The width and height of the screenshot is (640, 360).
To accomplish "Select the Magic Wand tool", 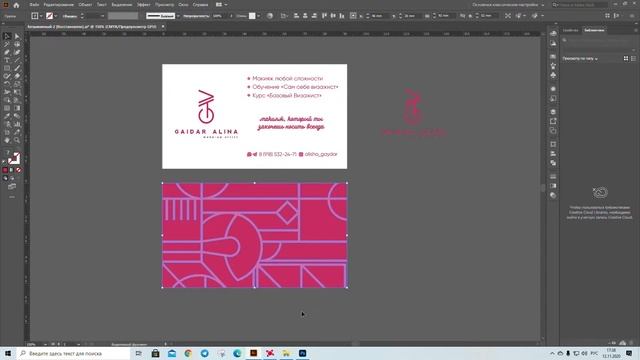I will coord(7,44).
